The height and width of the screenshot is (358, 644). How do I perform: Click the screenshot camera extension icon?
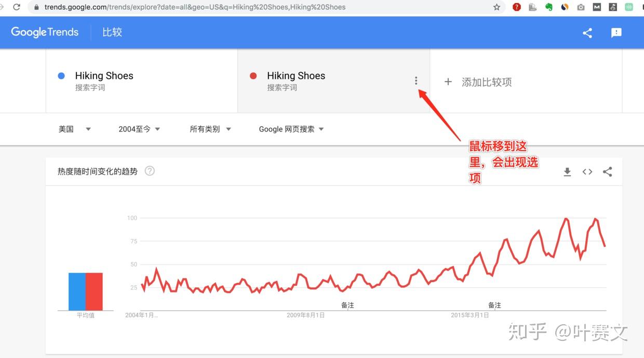(581, 7)
